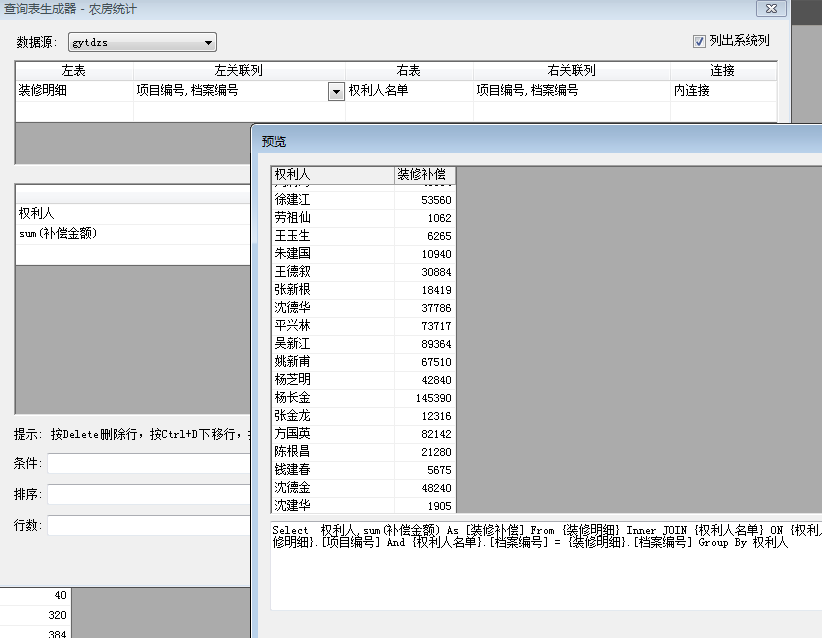Select the 权利人 field row
The height and width of the screenshot is (638, 822).
130,214
